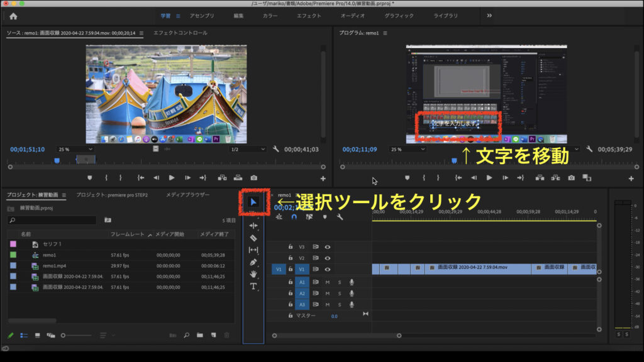This screenshot has height=362, width=644.
Task: Toggle A1 track targeting button
Action: click(x=302, y=282)
